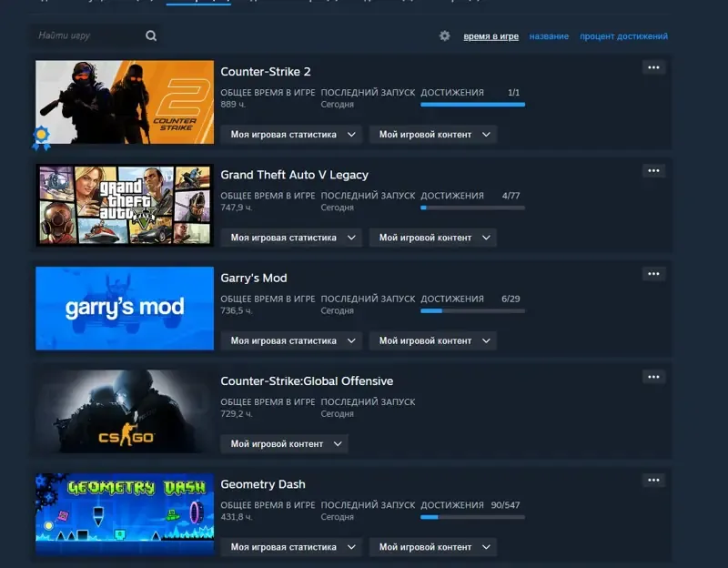Click the '889 ч.' playtime value
The height and width of the screenshot is (568, 728).
click(233, 105)
